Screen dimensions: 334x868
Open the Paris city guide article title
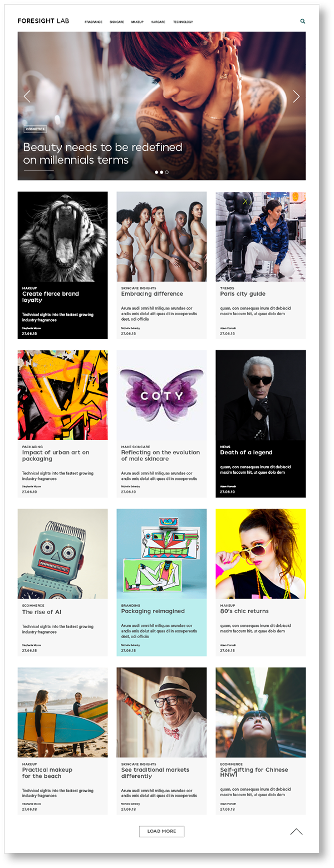pyautogui.click(x=243, y=294)
